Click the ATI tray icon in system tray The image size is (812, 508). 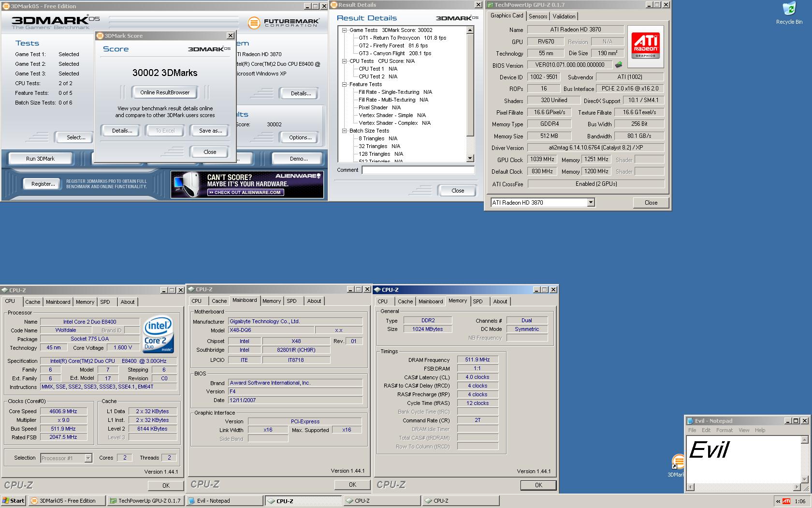786,501
